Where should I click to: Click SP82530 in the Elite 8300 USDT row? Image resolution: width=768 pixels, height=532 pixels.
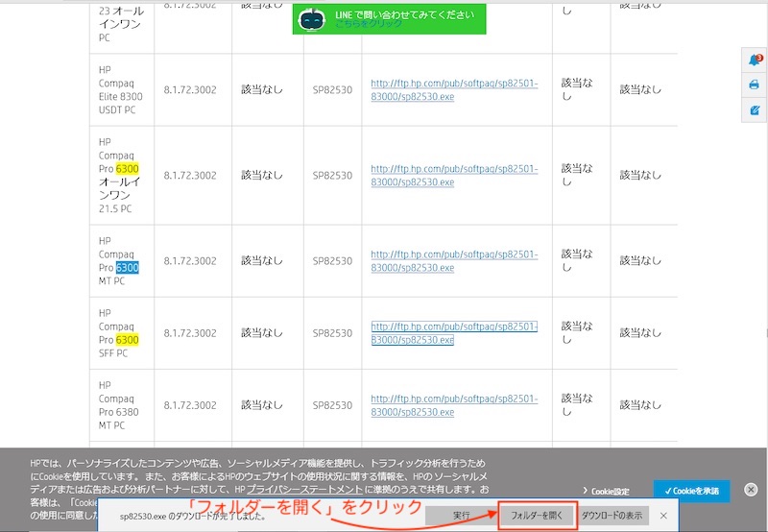tap(332, 89)
